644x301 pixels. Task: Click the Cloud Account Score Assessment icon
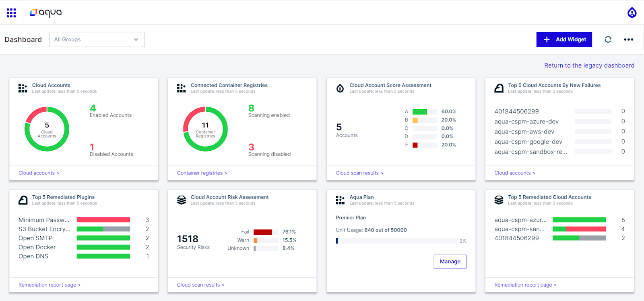tap(340, 88)
